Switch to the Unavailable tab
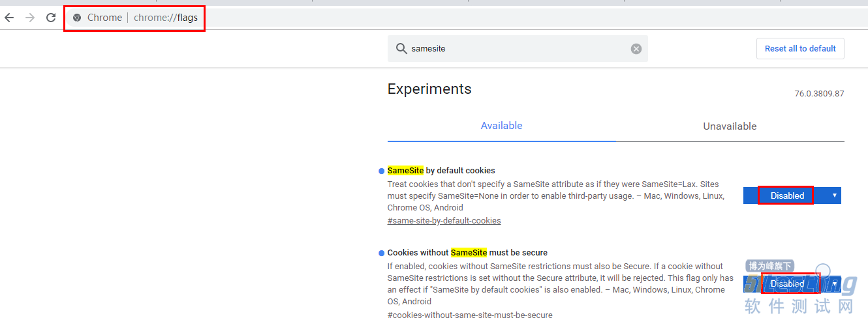868x318 pixels. pos(730,126)
